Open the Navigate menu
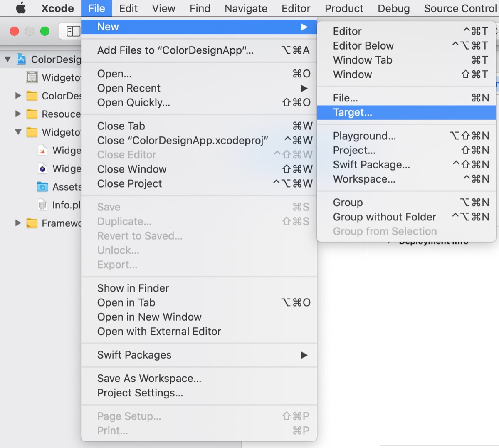 (246, 8)
